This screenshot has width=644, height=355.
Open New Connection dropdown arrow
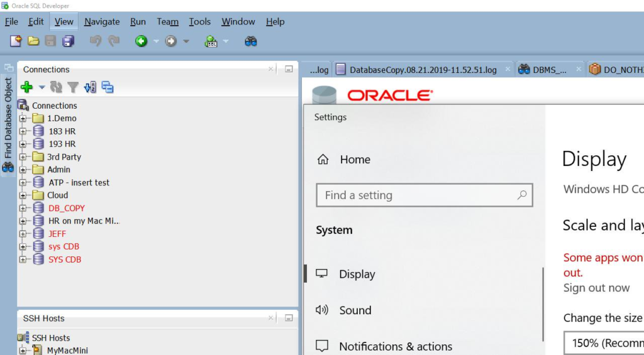coord(42,87)
